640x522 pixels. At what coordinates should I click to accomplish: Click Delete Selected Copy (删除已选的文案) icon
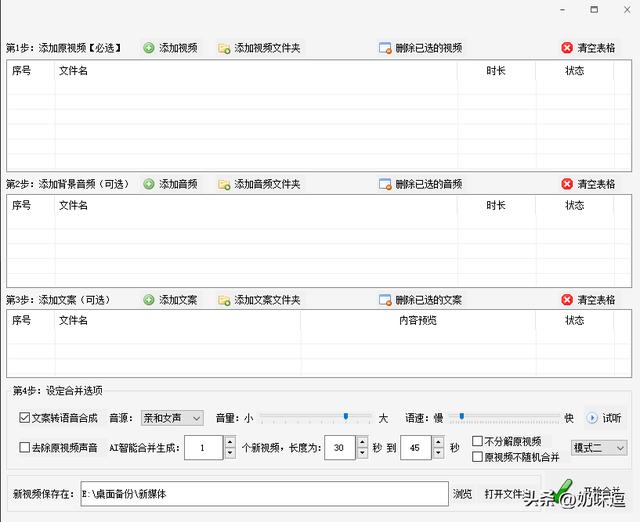385,300
